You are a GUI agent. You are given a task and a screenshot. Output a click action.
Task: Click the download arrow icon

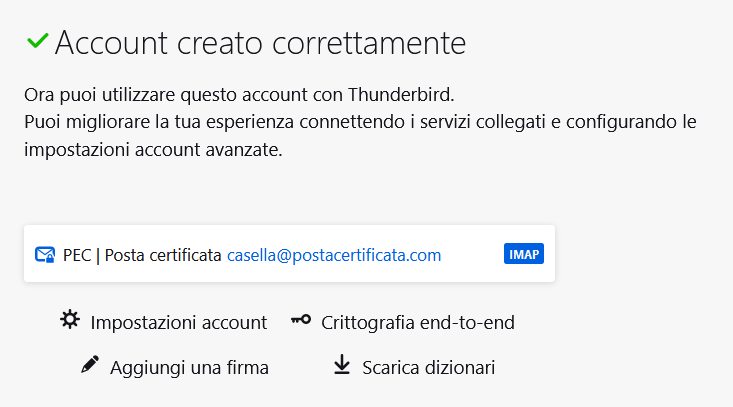tap(342, 364)
